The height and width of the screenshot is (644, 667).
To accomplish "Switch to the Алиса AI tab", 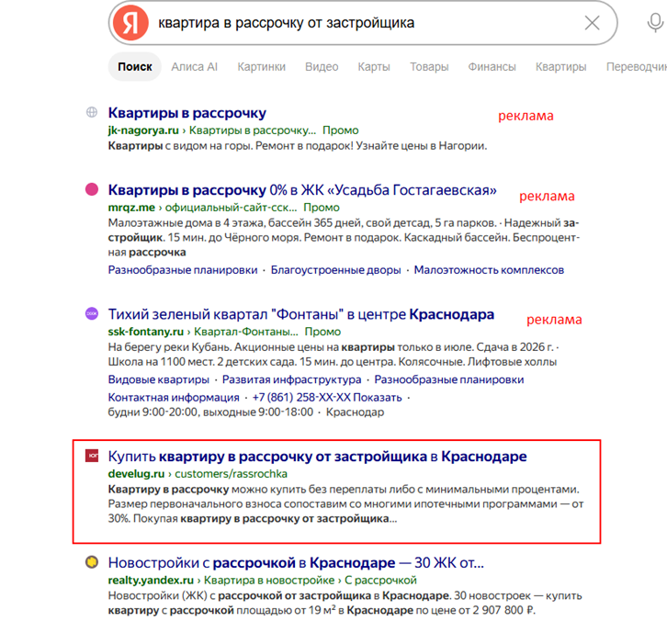I will tap(195, 67).
